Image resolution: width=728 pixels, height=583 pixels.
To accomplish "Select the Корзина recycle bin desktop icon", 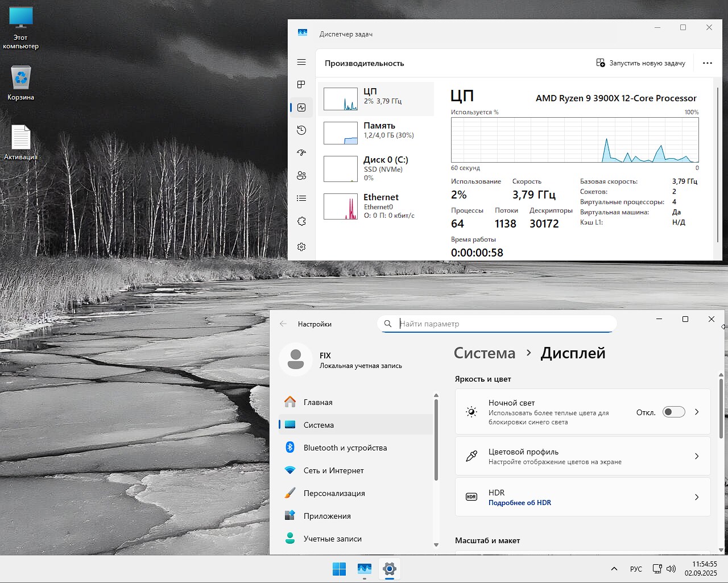I will pos(21,84).
